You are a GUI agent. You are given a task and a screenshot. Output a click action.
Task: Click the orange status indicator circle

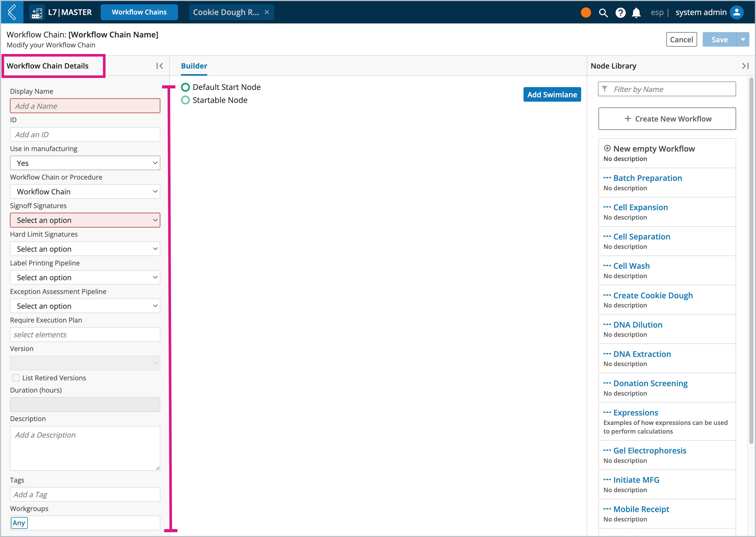click(586, 12)
